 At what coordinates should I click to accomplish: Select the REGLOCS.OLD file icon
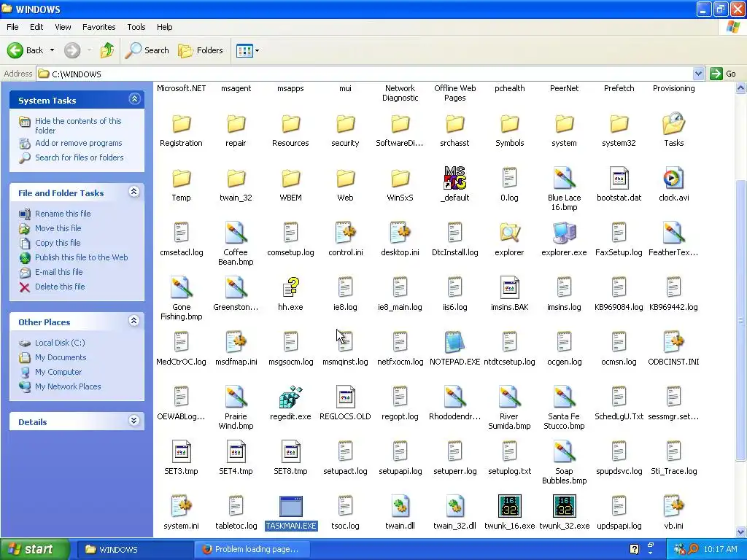click(345, 397)
